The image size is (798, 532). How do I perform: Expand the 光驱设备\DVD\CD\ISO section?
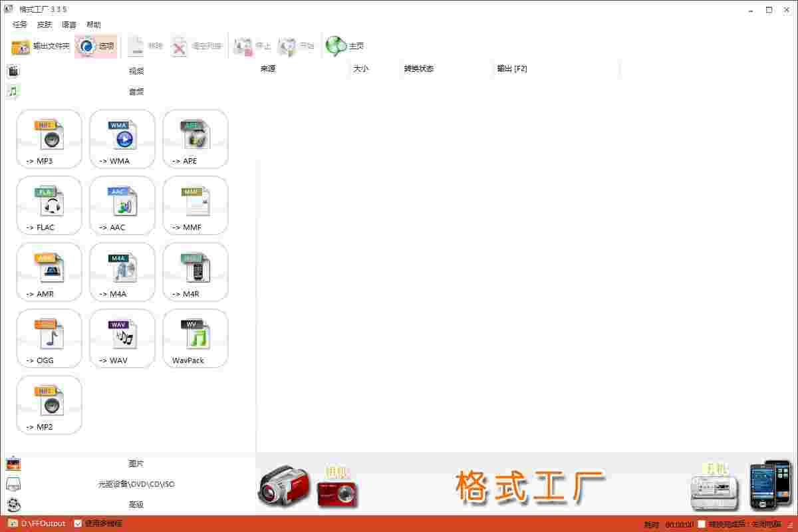click(x=136, y=484)
